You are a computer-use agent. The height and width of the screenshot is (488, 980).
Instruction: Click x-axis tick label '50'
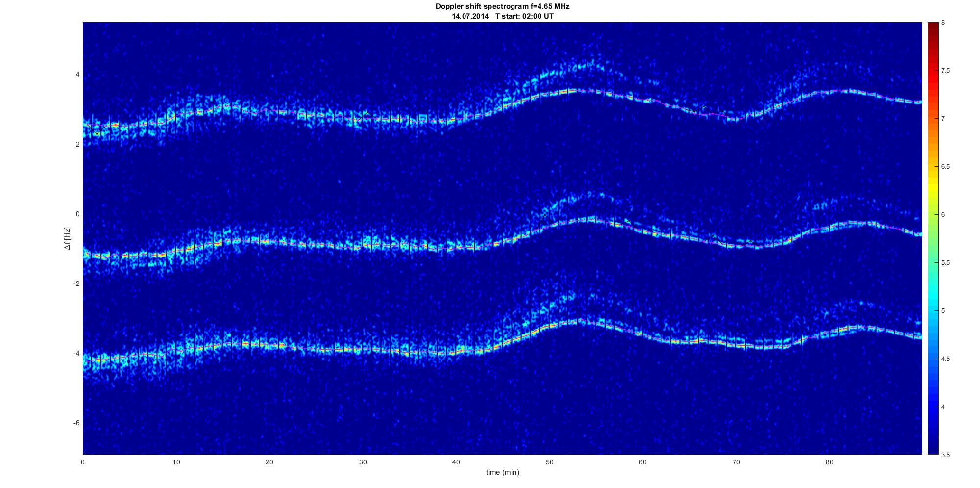[549, 462]
